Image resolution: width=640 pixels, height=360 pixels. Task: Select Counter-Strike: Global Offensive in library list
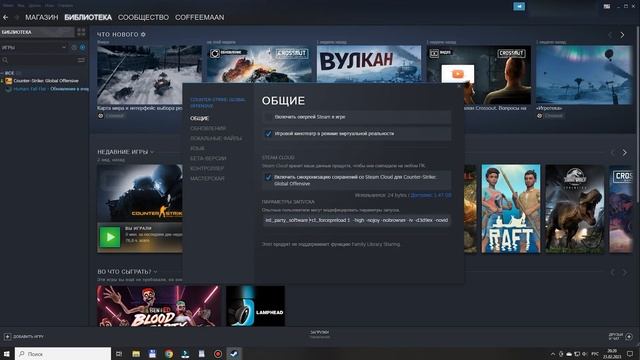[x=46, y=81]
